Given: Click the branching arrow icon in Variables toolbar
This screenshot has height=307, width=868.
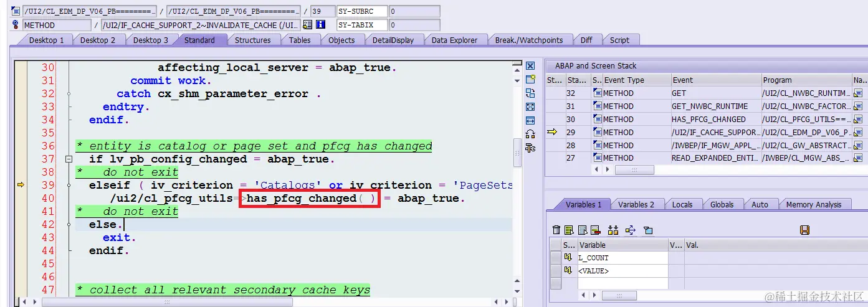Looking at the screenshot, I should pyautogui.click(x=631, y=230).
